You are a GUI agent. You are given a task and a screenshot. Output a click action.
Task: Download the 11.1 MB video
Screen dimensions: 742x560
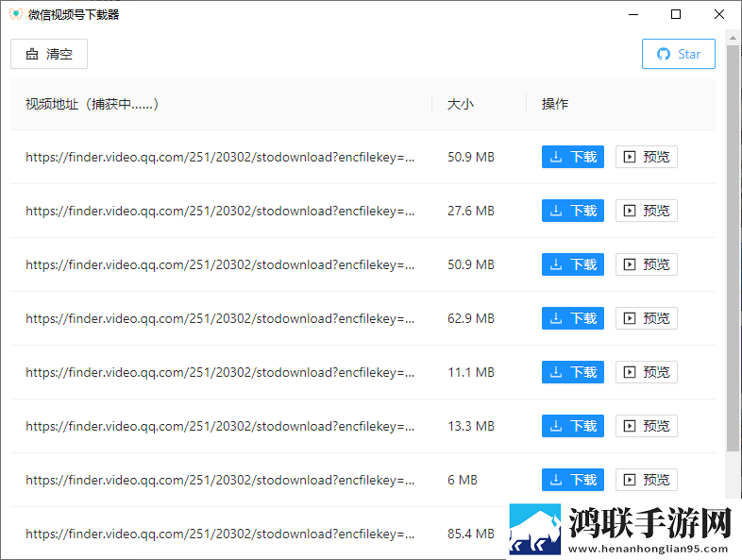pos(573,372)
